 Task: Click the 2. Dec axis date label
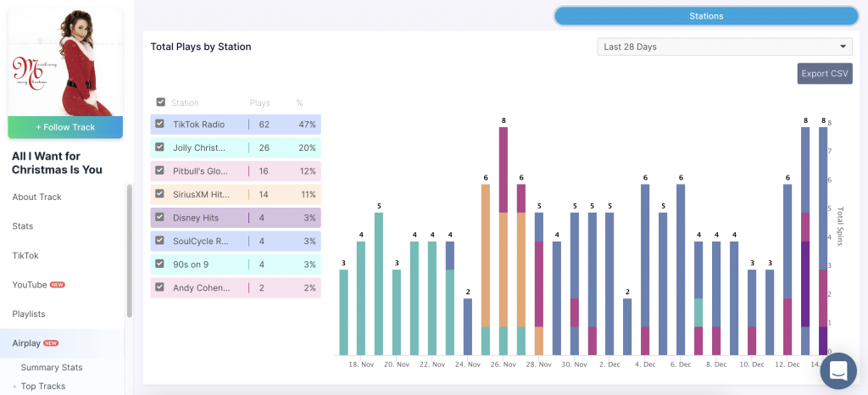pyautogui.click(x=609, y=364)
